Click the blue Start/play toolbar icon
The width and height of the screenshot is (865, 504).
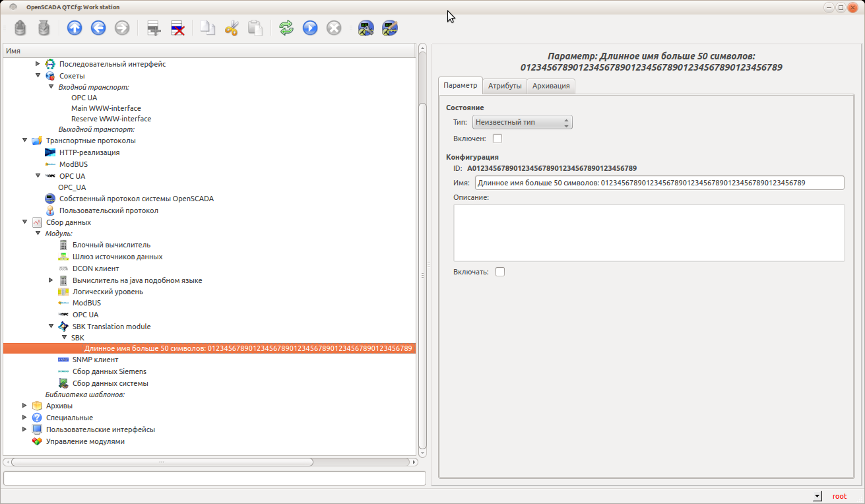tap(310, 28)
